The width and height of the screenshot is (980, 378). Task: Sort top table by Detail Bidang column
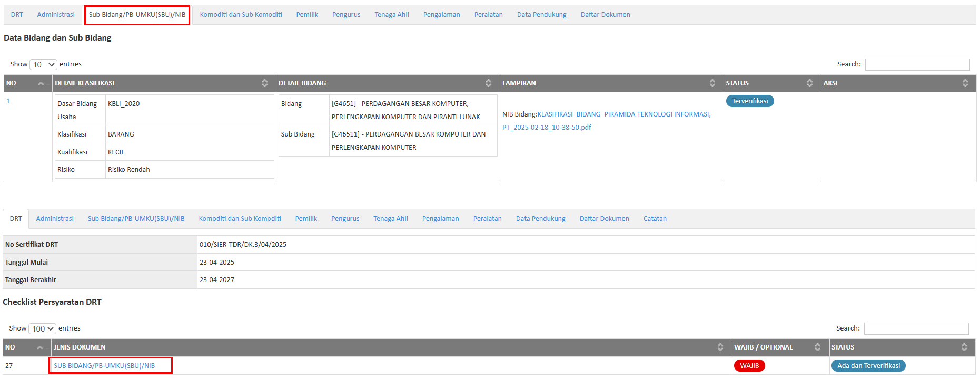coord(388,83)
